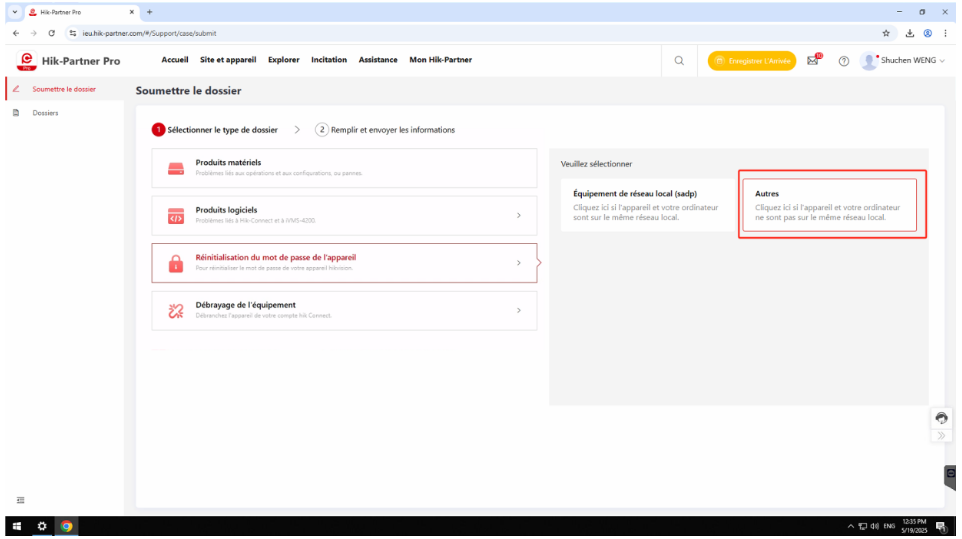Expand the Réinitialisation du mot de passe chevron
This screenshot has width=962, height=539.
tap(518, 263)
